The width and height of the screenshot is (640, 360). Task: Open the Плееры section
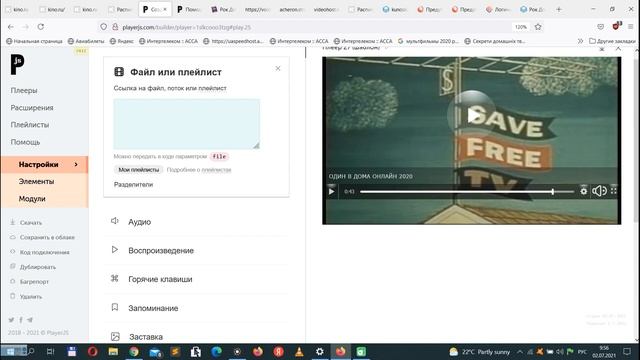[24, 91]
